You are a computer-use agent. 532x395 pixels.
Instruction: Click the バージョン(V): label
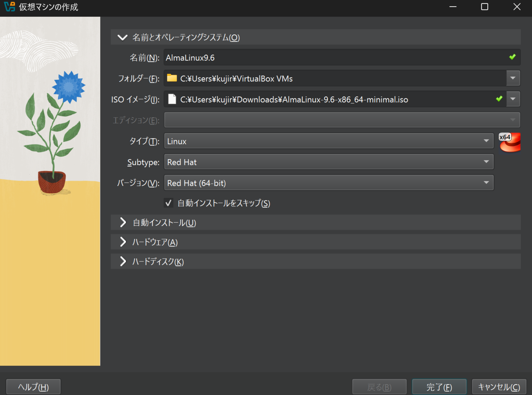point(138,183)
